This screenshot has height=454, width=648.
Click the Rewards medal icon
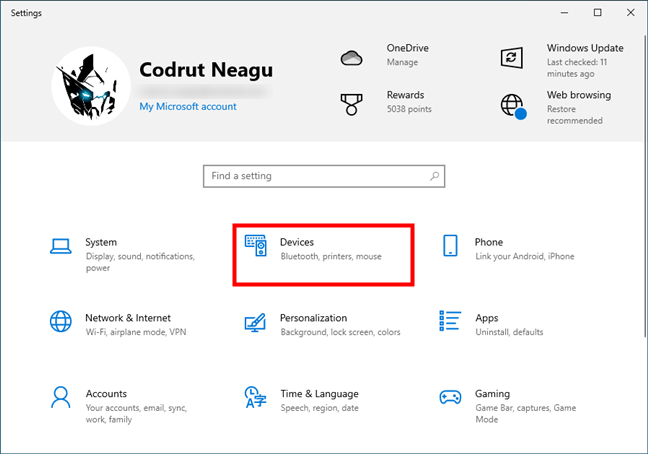(351, 104)
